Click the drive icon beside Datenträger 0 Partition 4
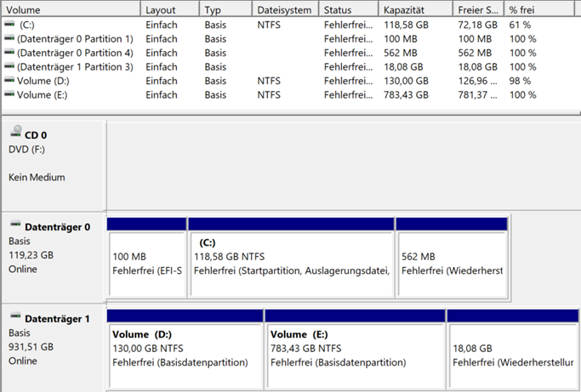 pyautogui.click(x=9, y=52)
